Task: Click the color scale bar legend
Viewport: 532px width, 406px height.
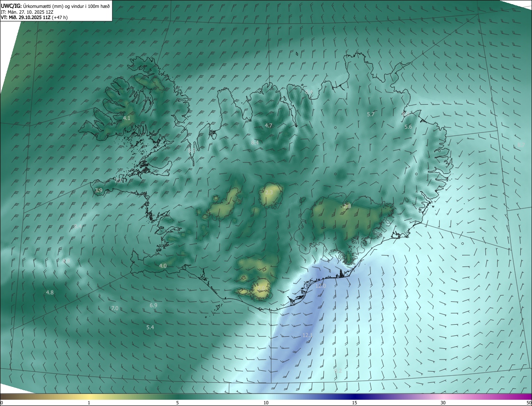Action: (266, 396)
